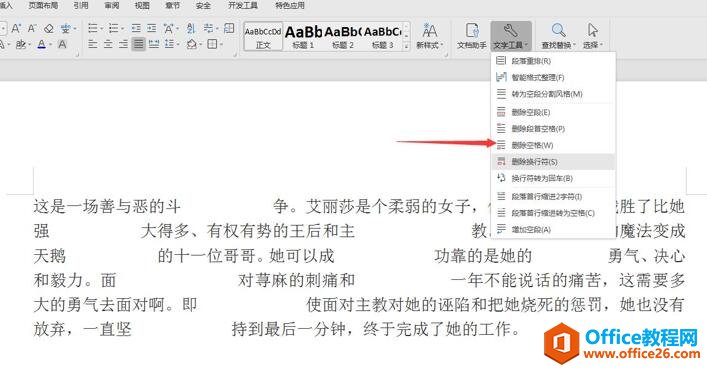The image size is (707, 371).
Task: Open the font color dropdown arrow
Action: point(50,45)
